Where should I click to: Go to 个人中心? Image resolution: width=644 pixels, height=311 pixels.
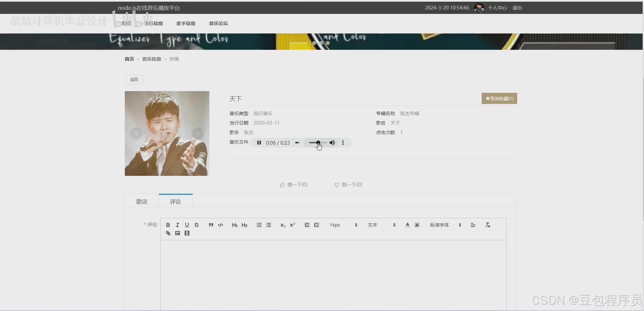point(497,8)
